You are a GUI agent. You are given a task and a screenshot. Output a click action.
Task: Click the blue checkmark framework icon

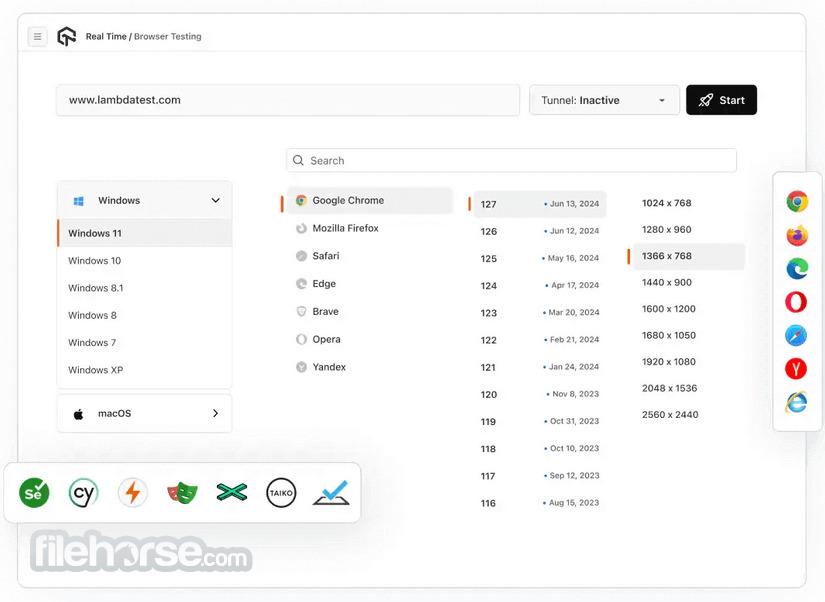click(x=331, y=493)
